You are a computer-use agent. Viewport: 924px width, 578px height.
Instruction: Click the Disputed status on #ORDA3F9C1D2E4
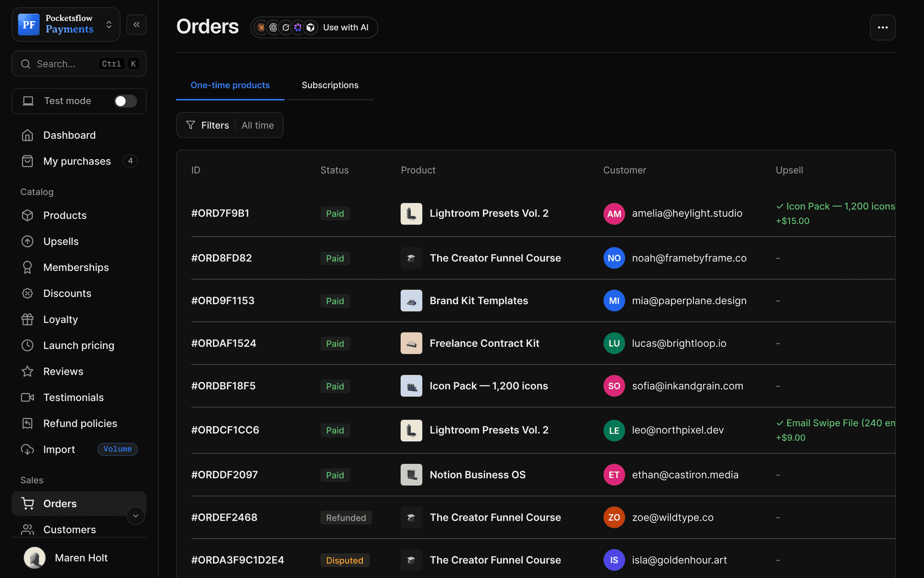[345, 560]
